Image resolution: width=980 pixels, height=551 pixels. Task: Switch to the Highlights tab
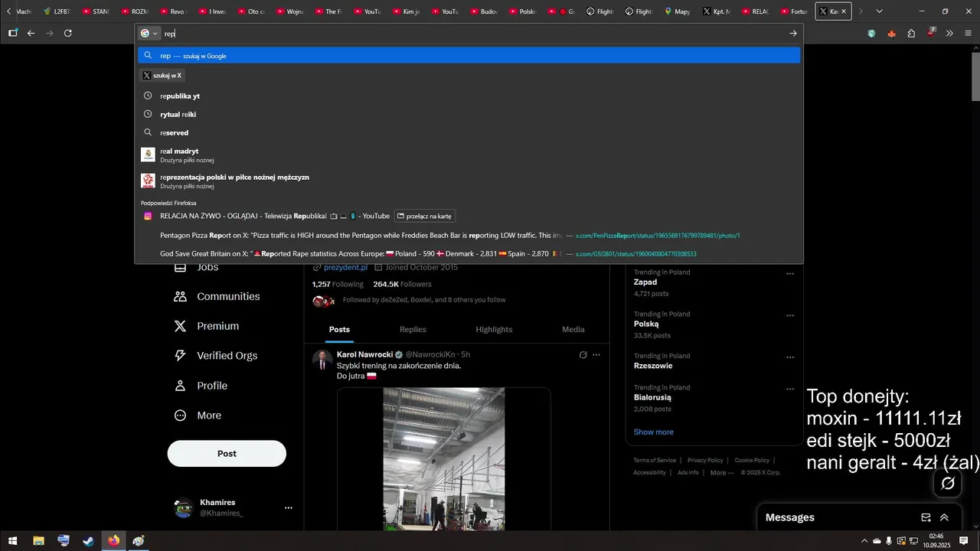coord(494,330)
